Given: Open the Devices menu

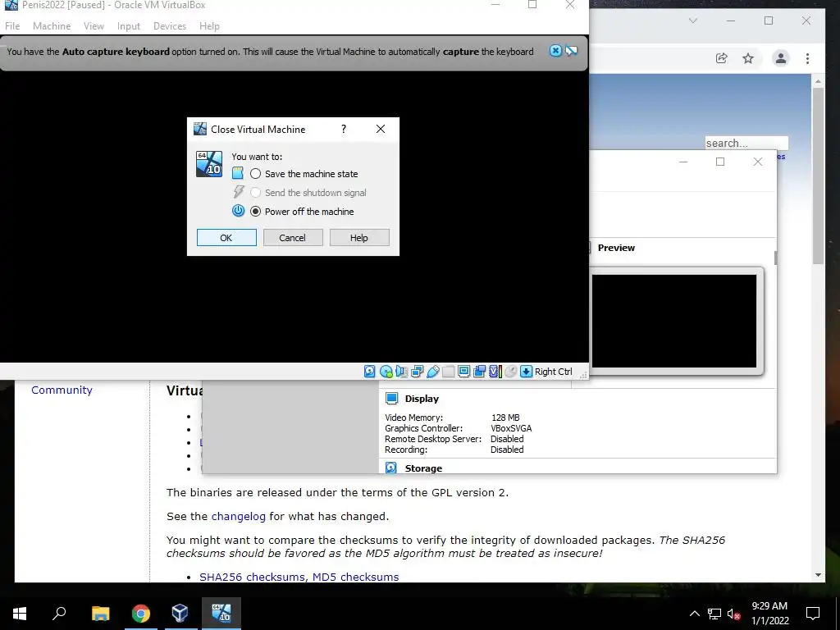Looking at the screenshot, I should 170,25.
